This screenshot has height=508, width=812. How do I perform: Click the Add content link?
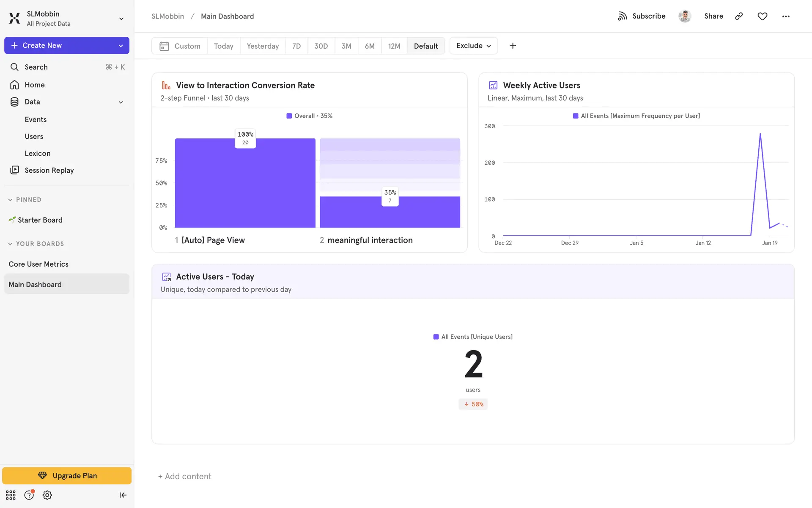click(185, 476)
